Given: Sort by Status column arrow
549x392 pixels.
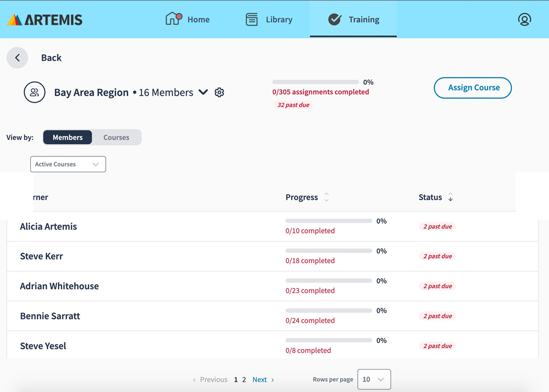Looking at the screenshot, I should point(451,197).
